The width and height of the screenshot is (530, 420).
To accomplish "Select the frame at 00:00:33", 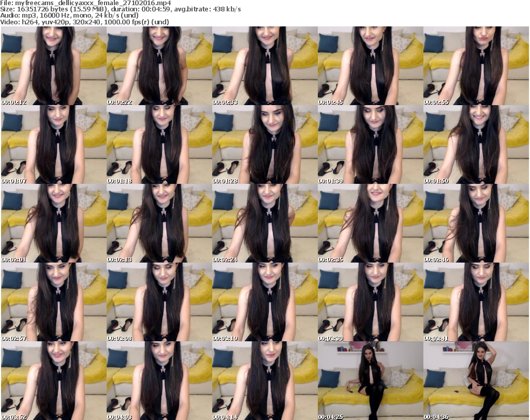I will click(264, 66).
